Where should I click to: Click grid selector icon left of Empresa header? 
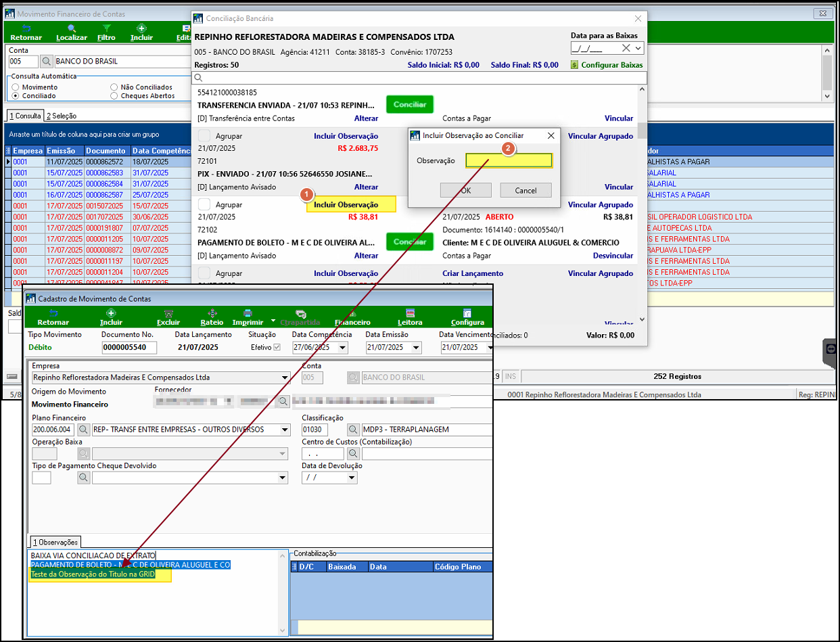coord(8,151)
